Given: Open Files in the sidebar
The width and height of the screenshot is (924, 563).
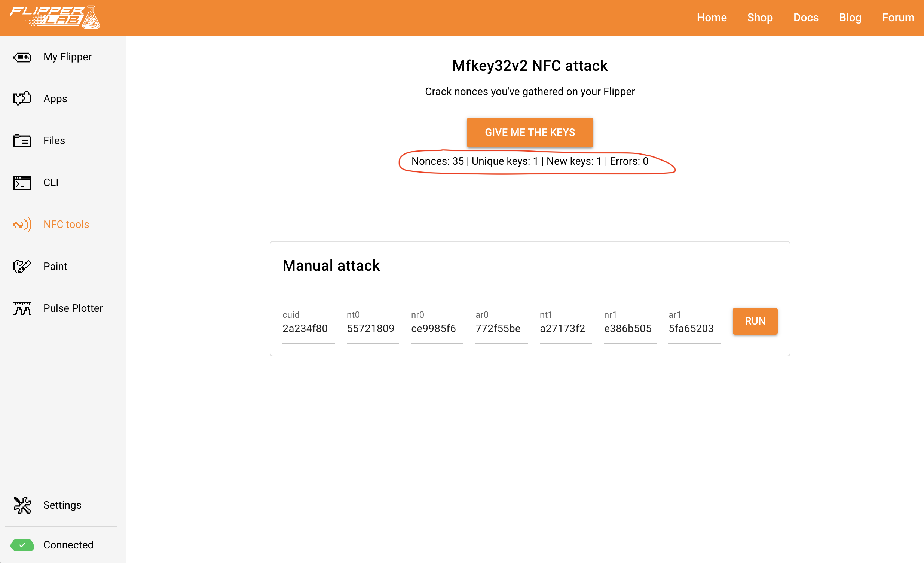Looking at the screenshot, I should tap(63, 141).
